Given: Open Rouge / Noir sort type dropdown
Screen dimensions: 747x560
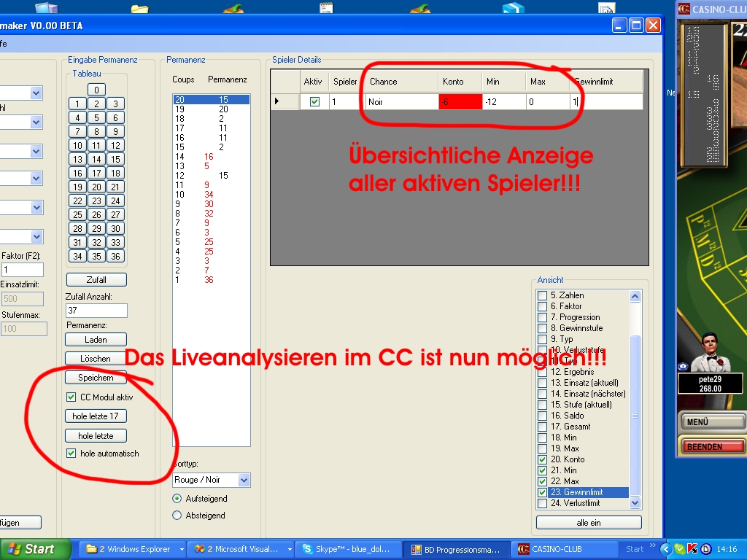Looking at the screenshot, I should pos(244,480).
